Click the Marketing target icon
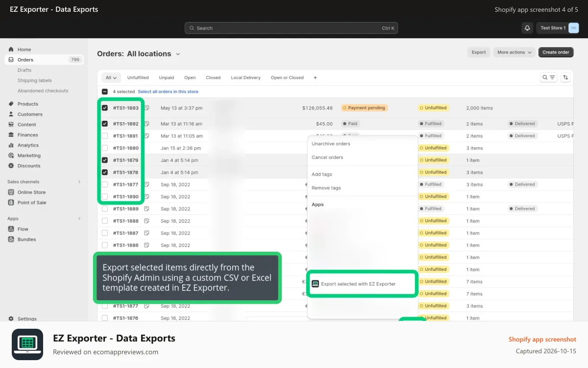 tap(11, 156)
